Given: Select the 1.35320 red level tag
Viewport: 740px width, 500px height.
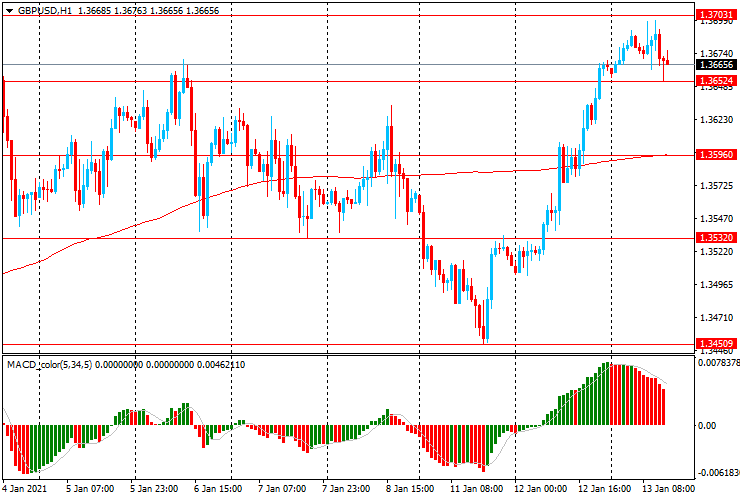Looking at the screenshot, I should 715,238.
